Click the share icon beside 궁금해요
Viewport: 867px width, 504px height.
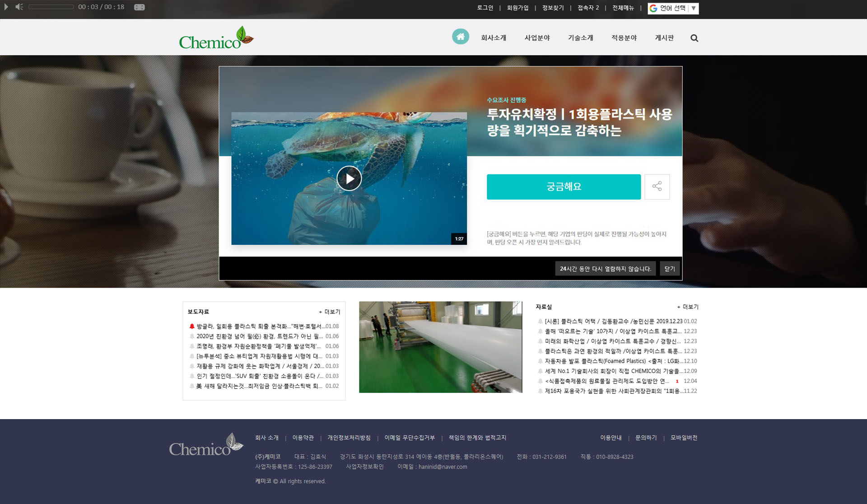pyautogui.click(x=657, y=187)
